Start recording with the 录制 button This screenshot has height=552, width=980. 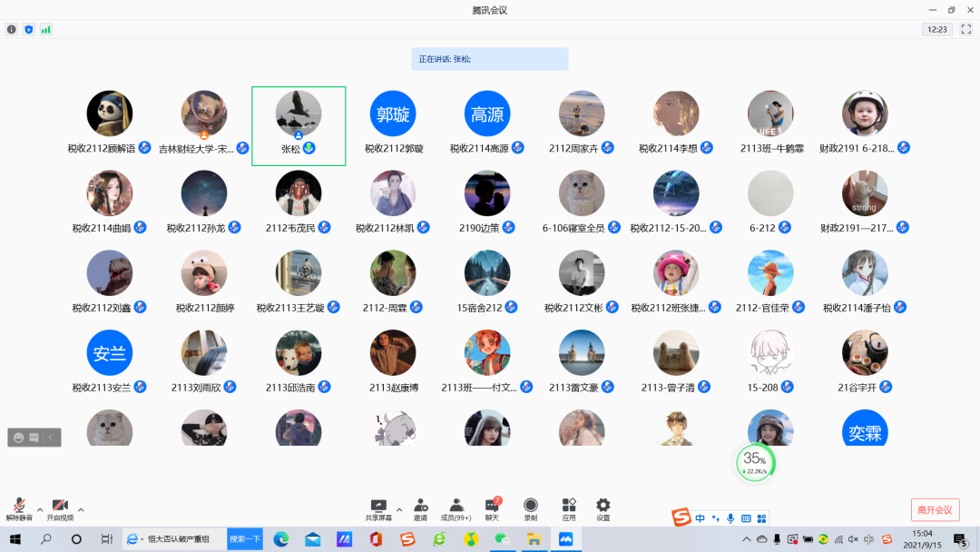(531, 508)
